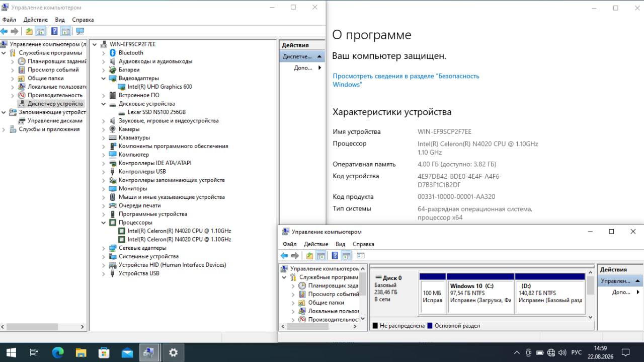Viewport: 644px width, 362px height.
Task: Click the РУС language indicator
Action: [577, 352]
